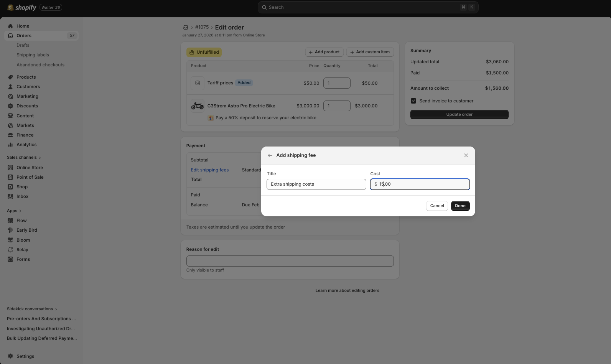This screenshot has width=611, height=364.
Task: Open the Drafts submenu item
Action: (23, 45)
